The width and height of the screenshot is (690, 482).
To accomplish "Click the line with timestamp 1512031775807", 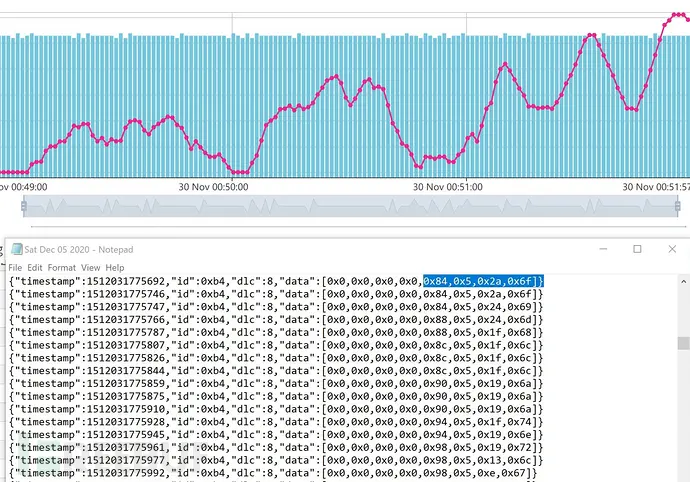I will pos(276,345).
